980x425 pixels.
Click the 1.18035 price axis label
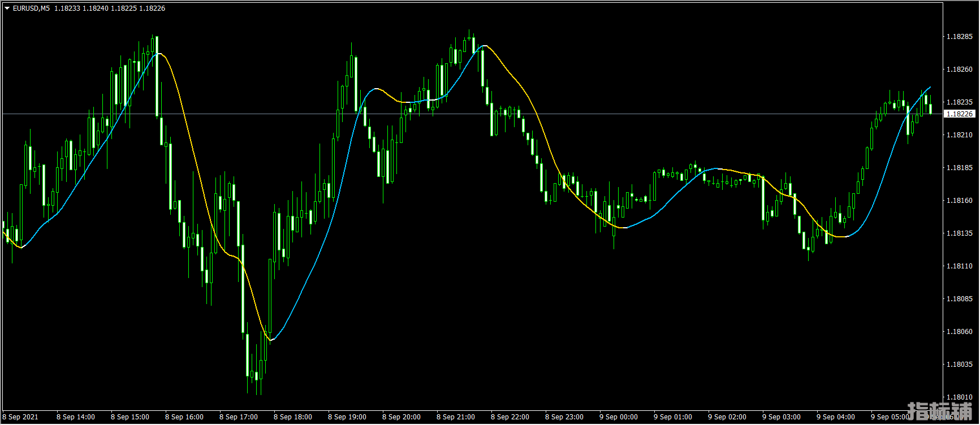(x=960, y=365)
